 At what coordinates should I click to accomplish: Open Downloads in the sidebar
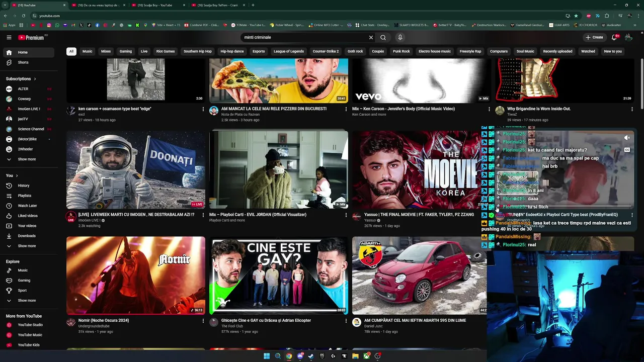tap(29, 236)
